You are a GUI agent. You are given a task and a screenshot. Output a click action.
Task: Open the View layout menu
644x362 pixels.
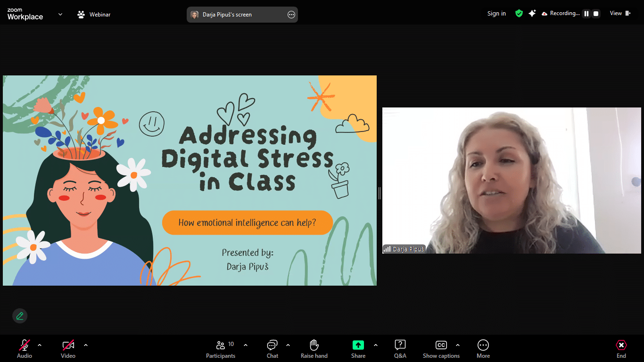pyautogui.click(x=620, y=14)
